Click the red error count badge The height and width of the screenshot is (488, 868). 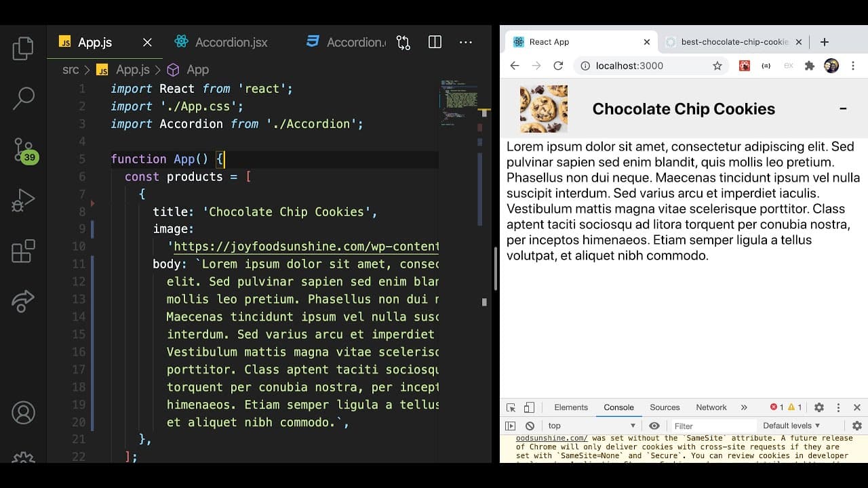pyautogui.click(x=776, y=407)
